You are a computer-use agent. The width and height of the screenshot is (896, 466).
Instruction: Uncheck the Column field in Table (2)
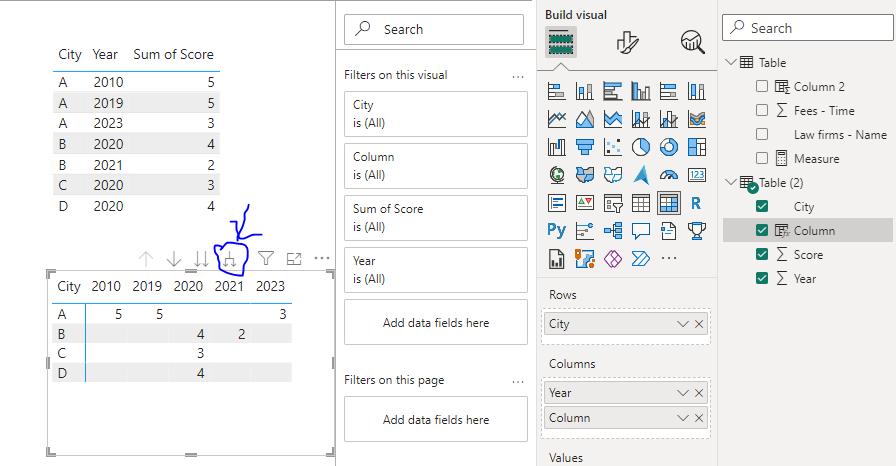pyautogui.click(x=762, y=230)
